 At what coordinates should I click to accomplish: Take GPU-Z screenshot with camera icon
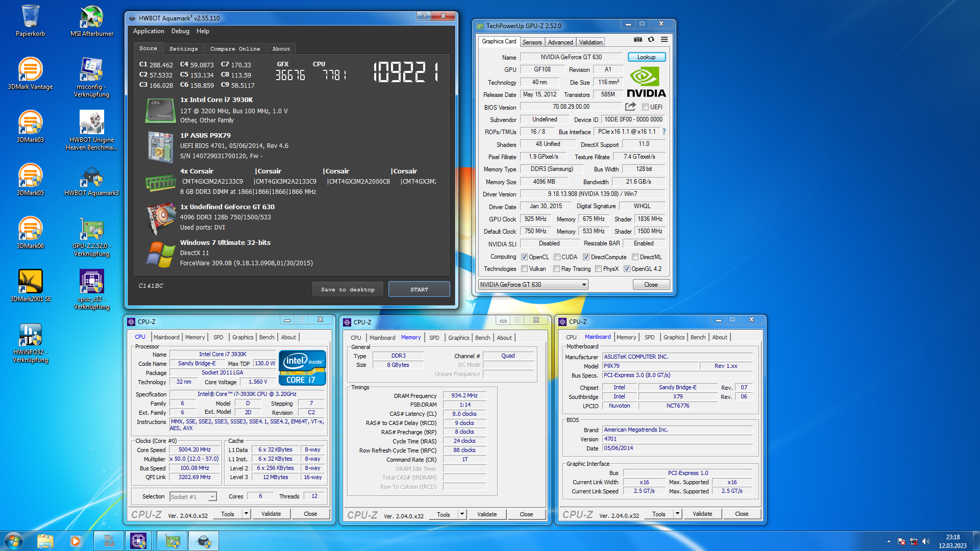click(x=638, y=39)
